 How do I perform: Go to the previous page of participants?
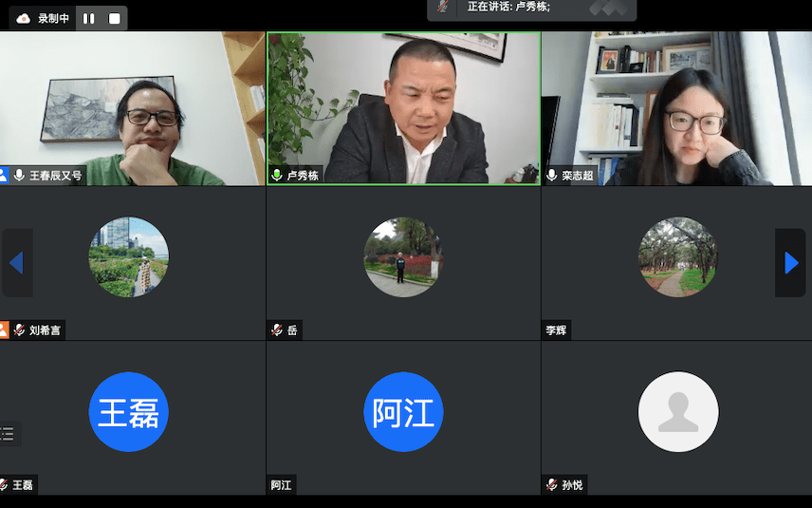click(x=17, y=263)
